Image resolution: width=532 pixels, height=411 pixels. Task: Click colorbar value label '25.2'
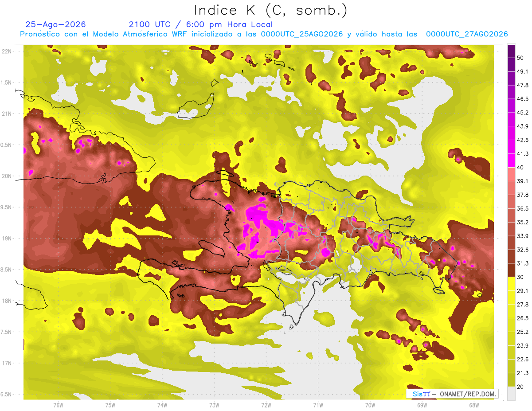522,332
